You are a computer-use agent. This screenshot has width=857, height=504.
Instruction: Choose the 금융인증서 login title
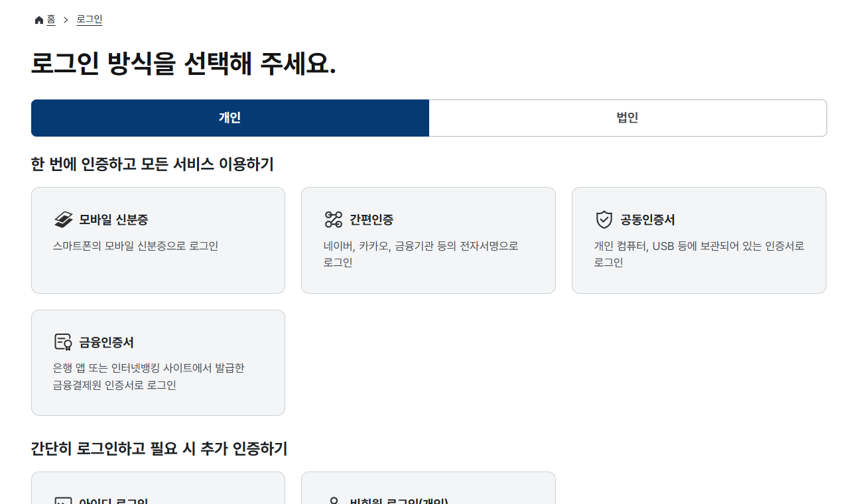pyautogui.click(x=107, y=342)
